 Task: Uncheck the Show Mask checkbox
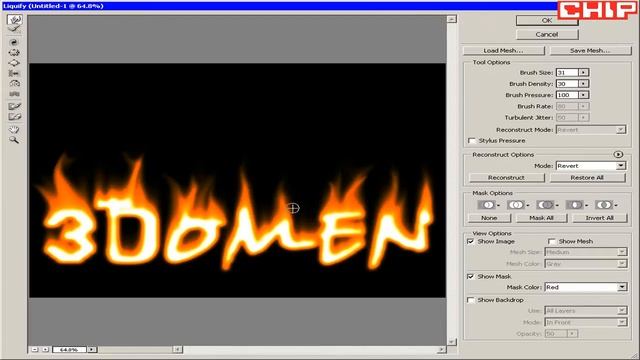471,277
